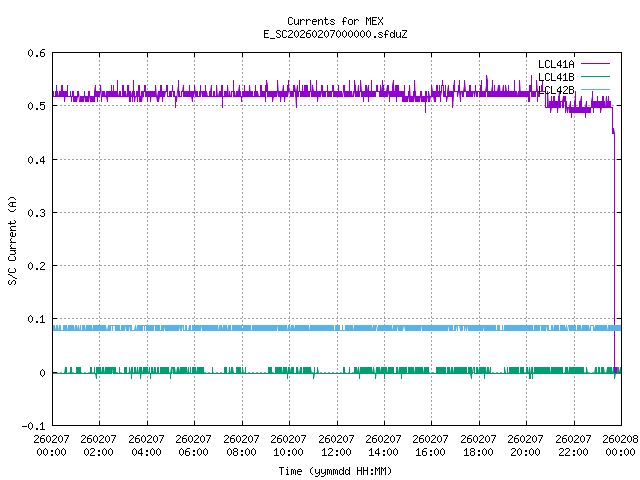Click the 'Time (yymmdd HH:MM)' x-axis label
This screenshot has height=480, width=640.
point(335,471)
